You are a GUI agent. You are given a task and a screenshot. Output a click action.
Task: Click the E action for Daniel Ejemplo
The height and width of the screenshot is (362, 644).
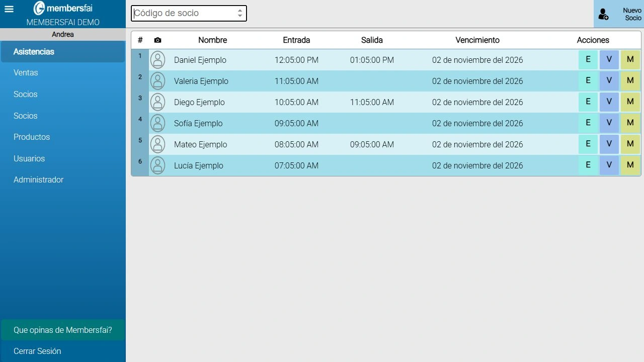(x=588, y=60)
